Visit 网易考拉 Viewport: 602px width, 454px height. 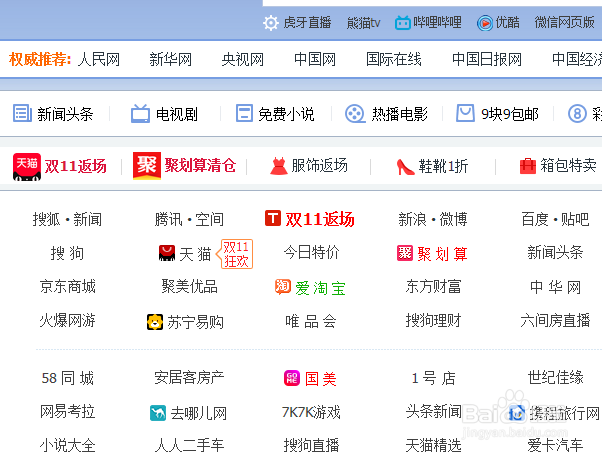pyautogui.click(x=68, y=412)
